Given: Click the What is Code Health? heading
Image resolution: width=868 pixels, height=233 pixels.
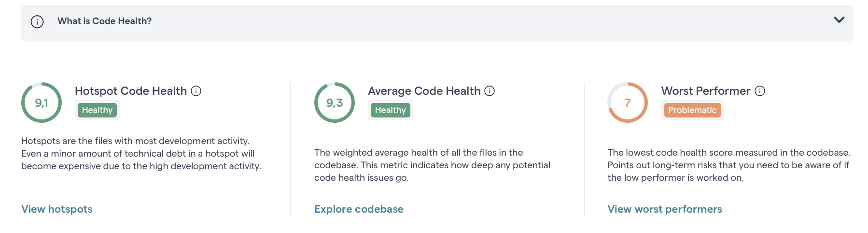Looking at the screenshot, I should pos(104,21).
